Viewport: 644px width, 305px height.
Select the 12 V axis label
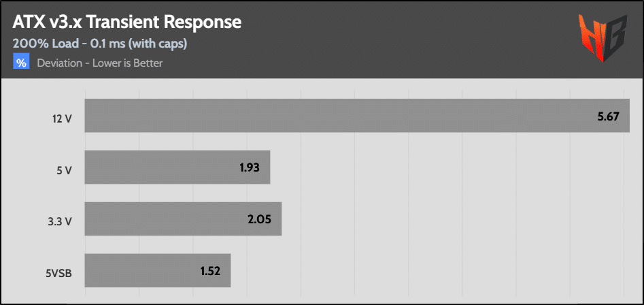coord(61,117)
